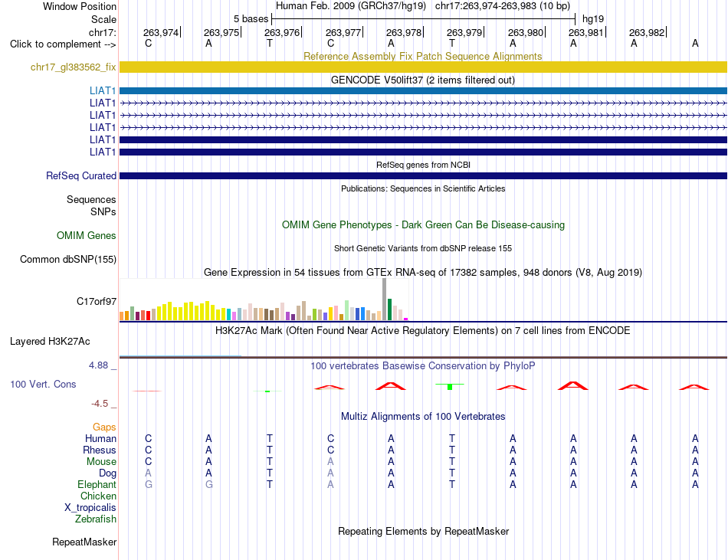This screenshot has width=728, height=560.
Task: Open the 'H3K27Ac Mark' track heading
Action: (423, 330)
